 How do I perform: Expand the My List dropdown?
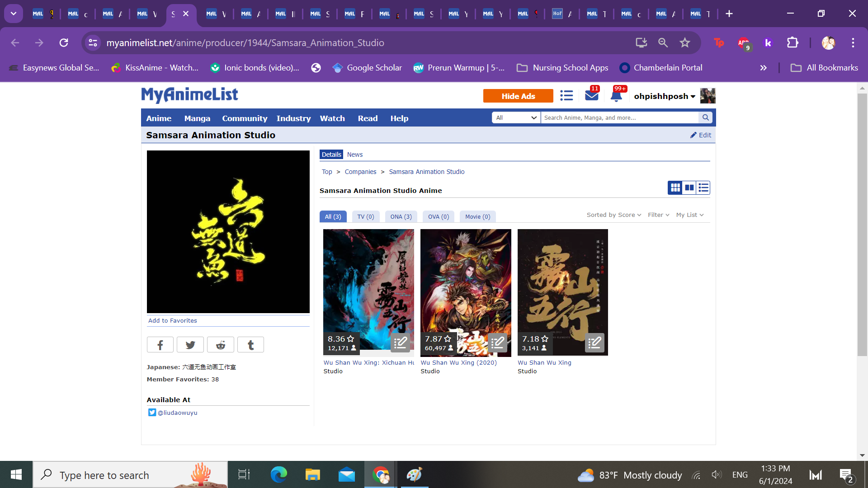coord(690,215)
